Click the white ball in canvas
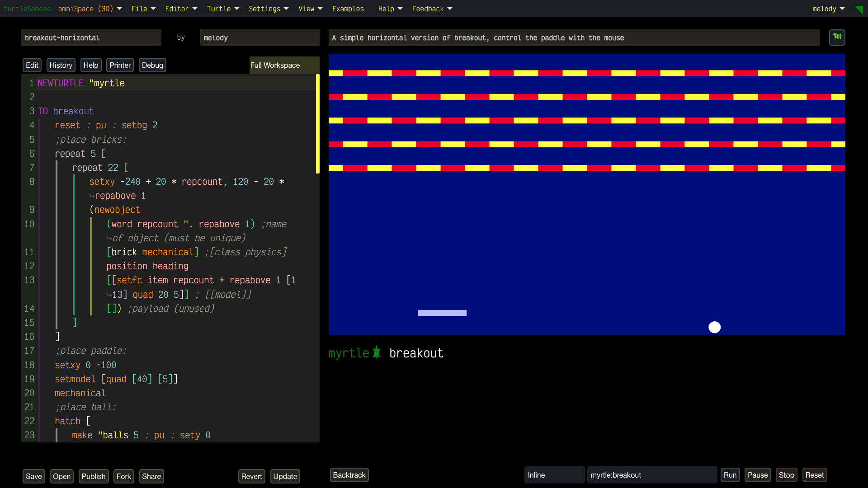The width and height of the screenshot is (868, 488). pyautogui.click(x=714, y=327)
